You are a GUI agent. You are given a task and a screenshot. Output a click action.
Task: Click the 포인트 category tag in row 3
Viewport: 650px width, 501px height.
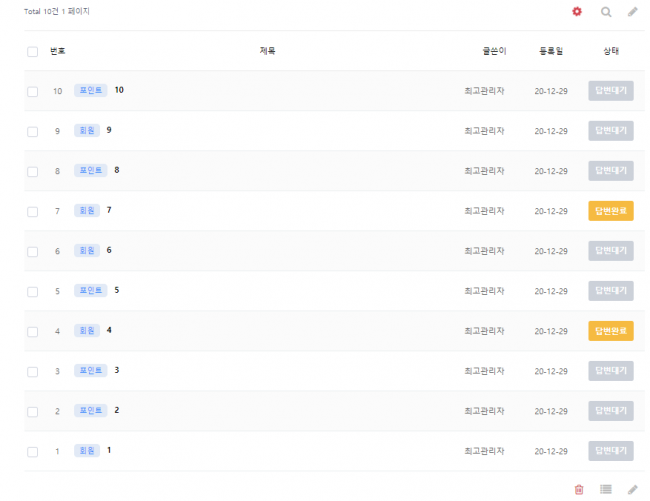(91, 370)
